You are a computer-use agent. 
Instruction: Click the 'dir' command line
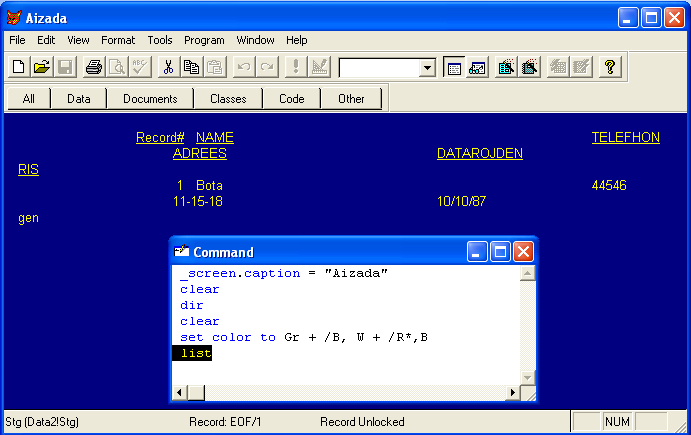click(192, 305)
